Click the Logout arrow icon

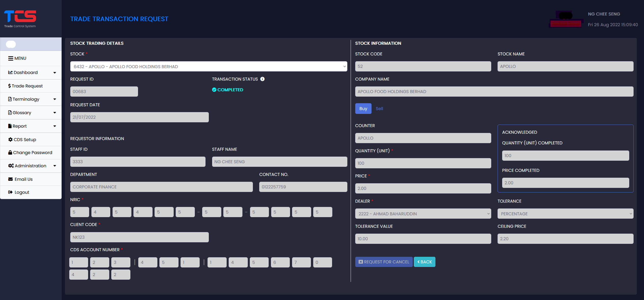pyautogui.click(x=10, y=192)
